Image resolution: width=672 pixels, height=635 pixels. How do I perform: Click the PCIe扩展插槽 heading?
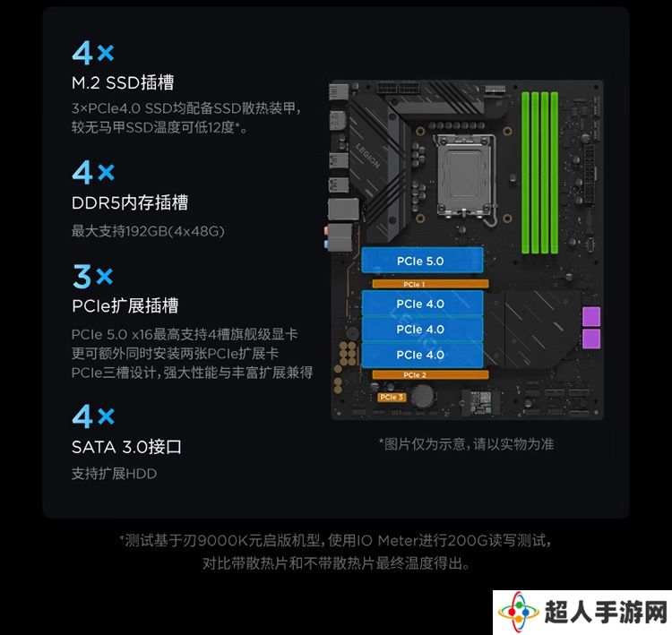pyautogui.click(x=125, y=305)
